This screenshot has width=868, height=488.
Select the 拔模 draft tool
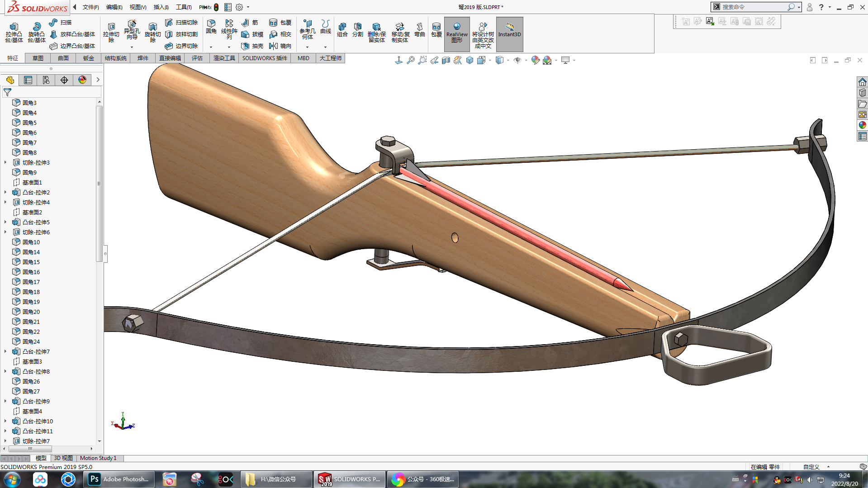click(252, 34)
